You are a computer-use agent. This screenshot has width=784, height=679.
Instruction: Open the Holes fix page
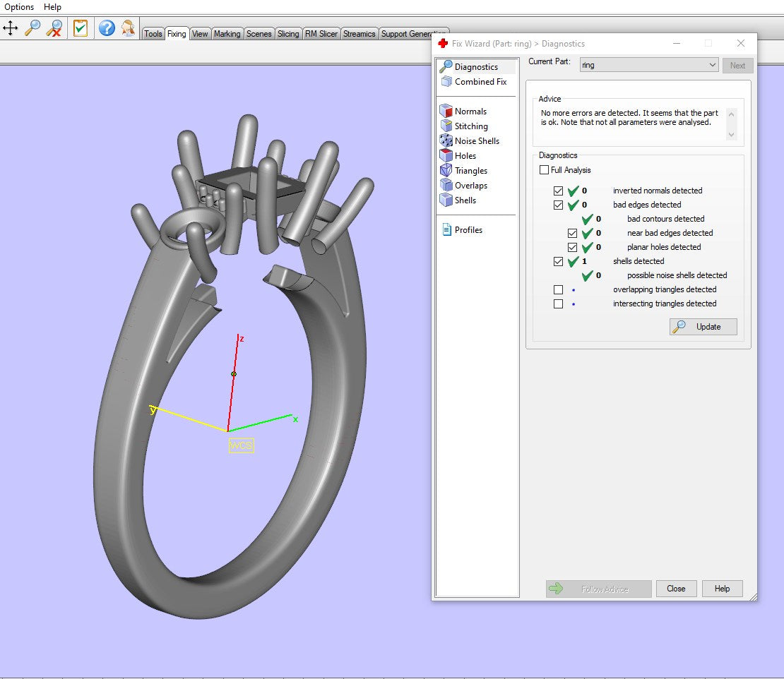coord(465,156)
